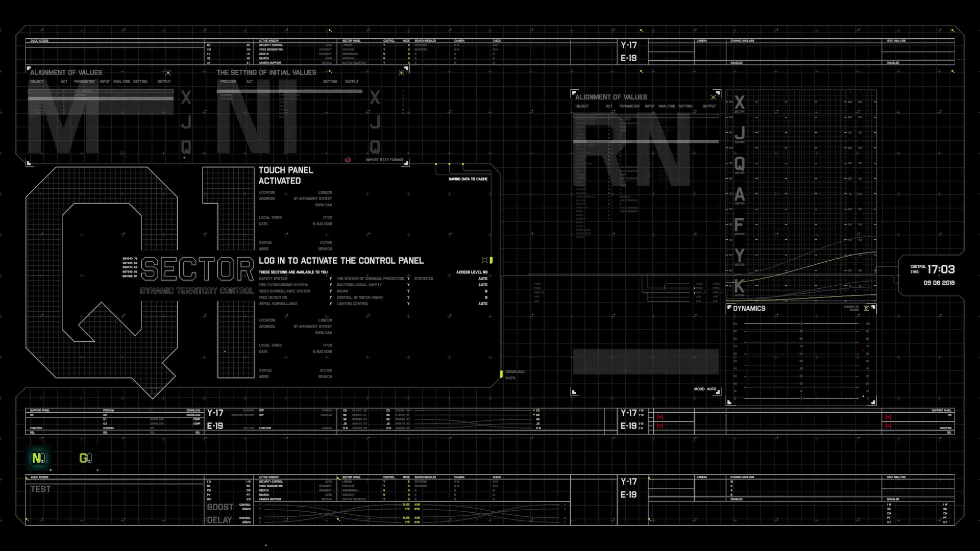
Task: Select J letter captioned SECTOR in chart
Action: click(x=739, y=134)
